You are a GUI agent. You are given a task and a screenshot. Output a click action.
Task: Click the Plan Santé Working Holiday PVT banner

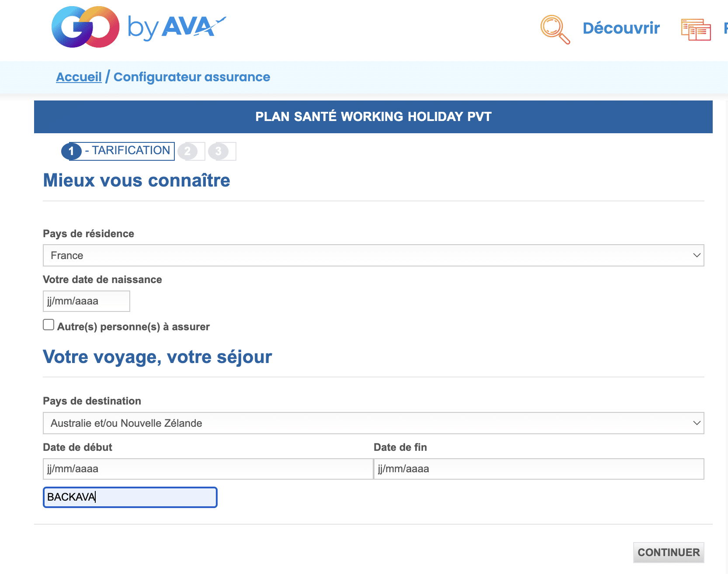pyautogui.click(x=373, y=117)
